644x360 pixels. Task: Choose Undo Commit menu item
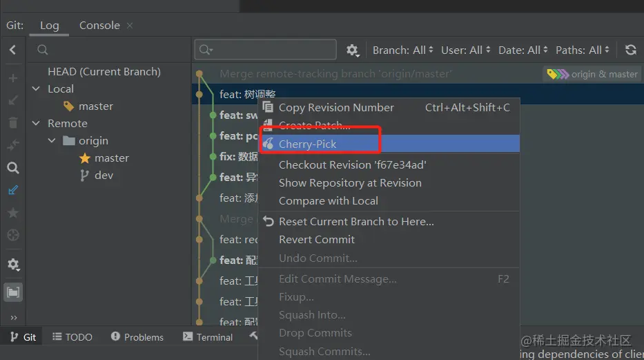[389, 258]
